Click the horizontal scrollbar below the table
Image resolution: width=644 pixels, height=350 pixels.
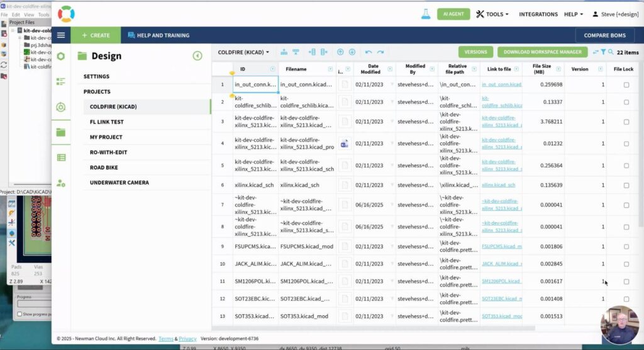tap(374, 328)
